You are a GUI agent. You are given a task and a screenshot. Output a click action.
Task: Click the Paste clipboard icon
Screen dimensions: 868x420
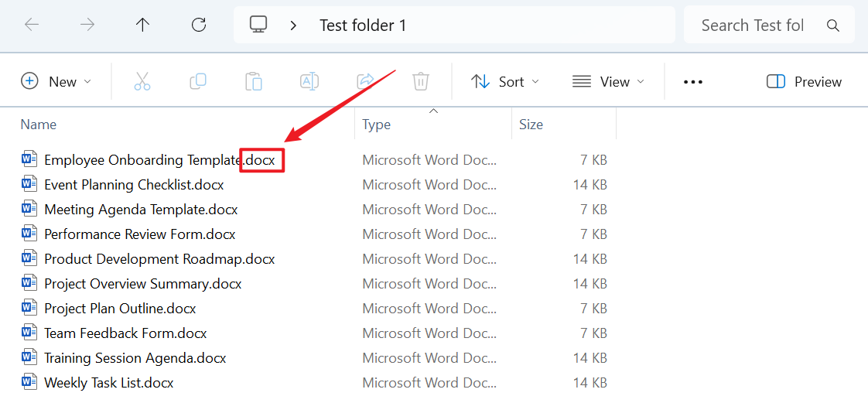click(x=254, y=81)
